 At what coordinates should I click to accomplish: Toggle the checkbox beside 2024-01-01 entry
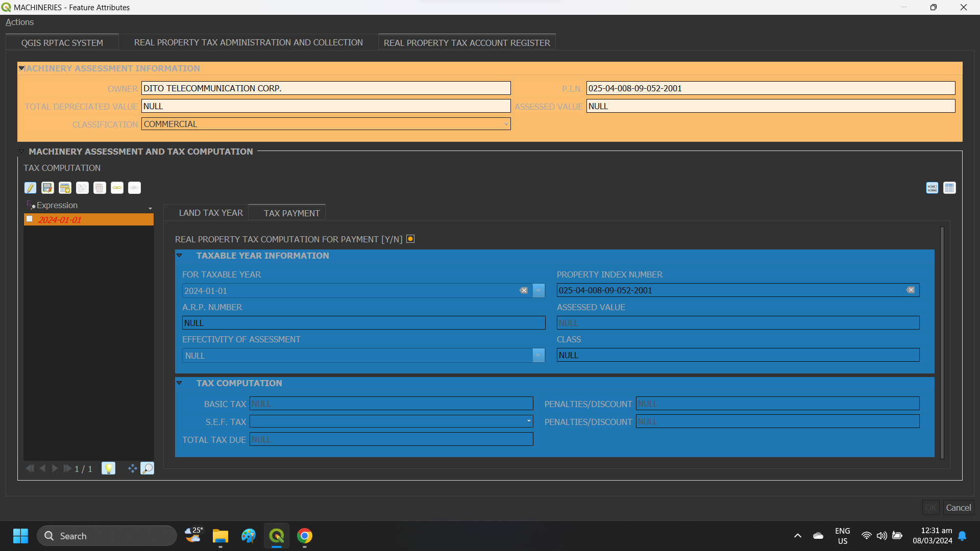coord(30,218)
